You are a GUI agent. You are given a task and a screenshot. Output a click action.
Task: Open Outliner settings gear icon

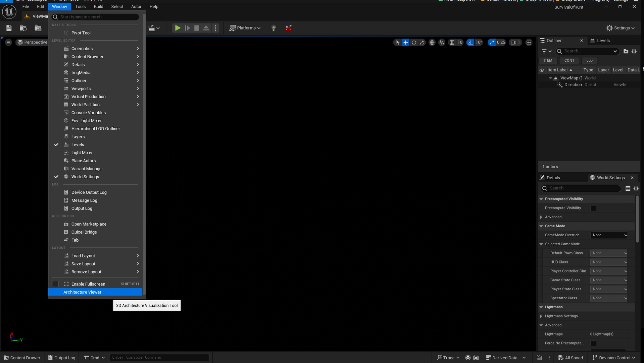coord(634,51)
